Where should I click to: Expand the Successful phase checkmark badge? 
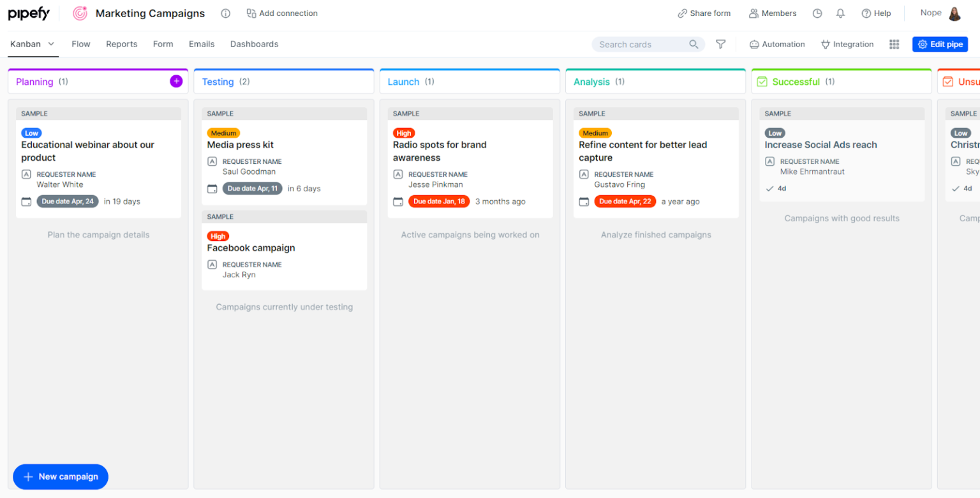tap(762, 81)
